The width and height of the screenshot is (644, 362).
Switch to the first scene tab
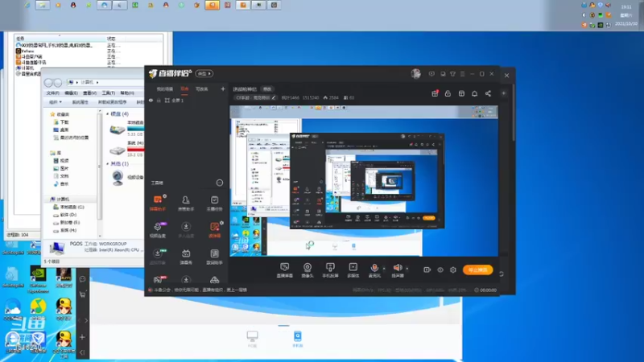coord(165,89)
